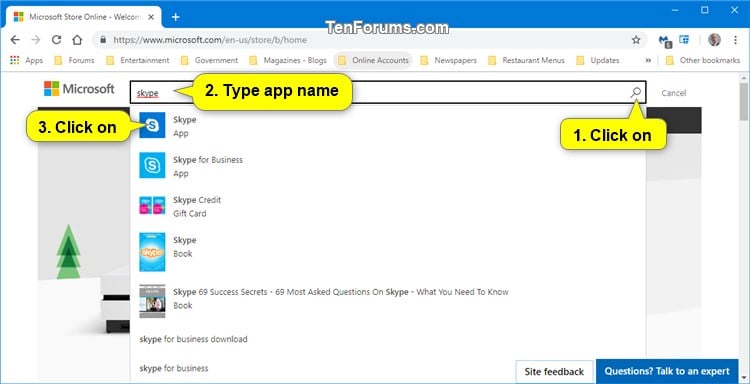Click the address bar URL
Viewport: 750px width, 384px height.
tap(210, 40)
